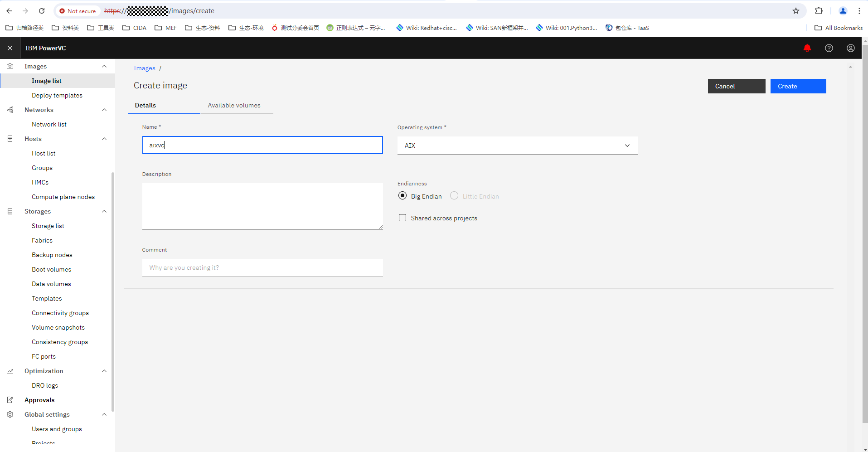Screen dimensions: 868x452
Task: Select the Big Endian radio button
Action: click(402, 196)
